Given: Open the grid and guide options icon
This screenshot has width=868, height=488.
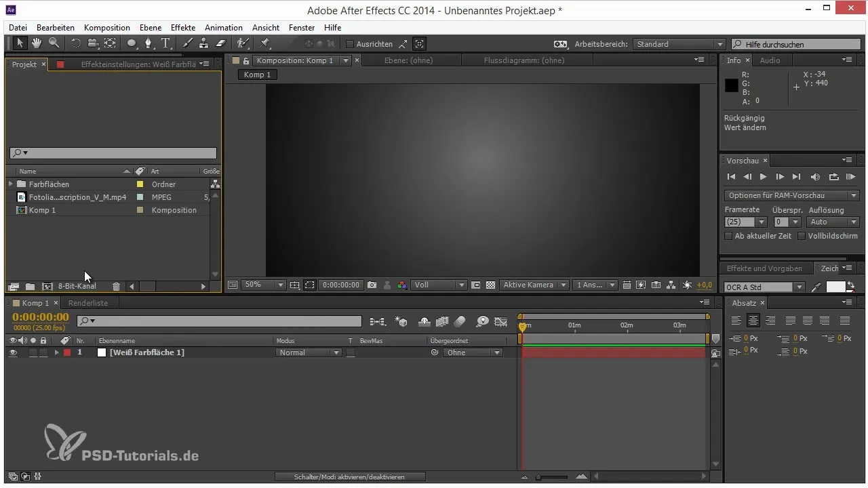Looking at the screenshot, I should pyautogui.click(x=294, y=285).
